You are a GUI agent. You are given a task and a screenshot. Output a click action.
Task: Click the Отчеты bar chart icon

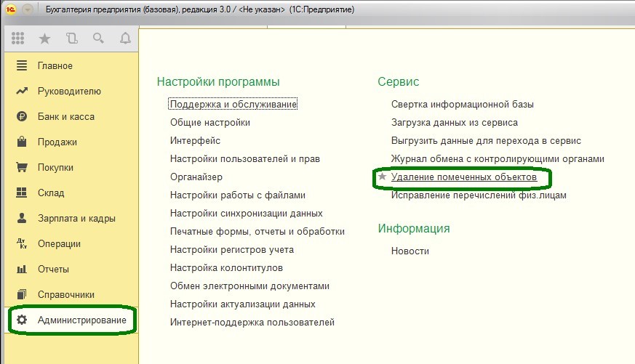pyautogui.click(x=22, y=269)
